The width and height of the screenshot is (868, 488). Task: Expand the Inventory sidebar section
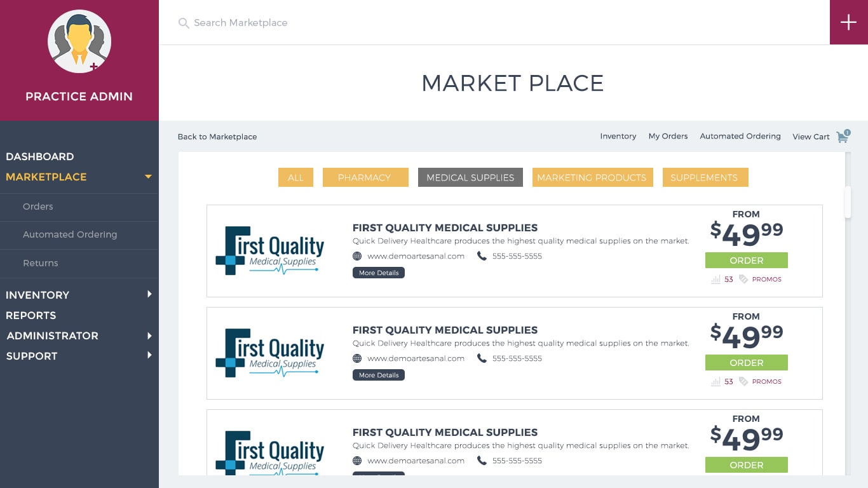(x=149, y=294)
